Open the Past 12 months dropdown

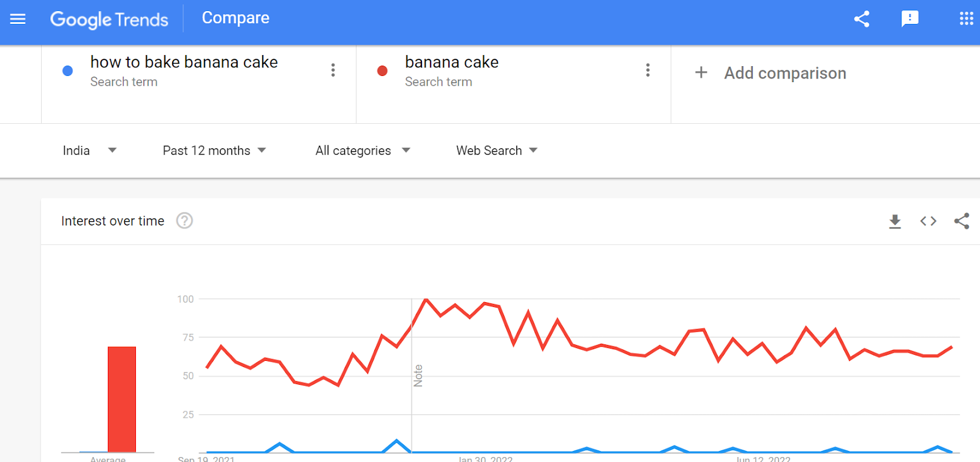click(x=214, y=151)
